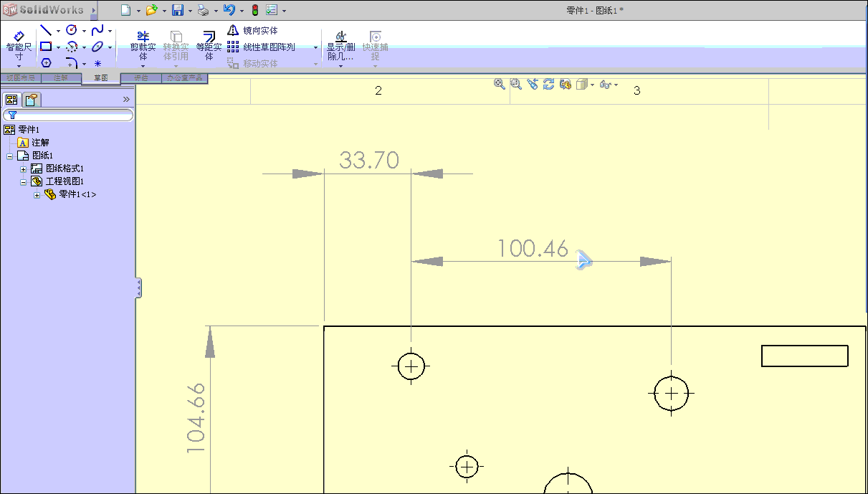The width and height of the screenshot is (868, 494).
Task: Expand the 图纸格式1 tree node
Action: tap(23, 168)
